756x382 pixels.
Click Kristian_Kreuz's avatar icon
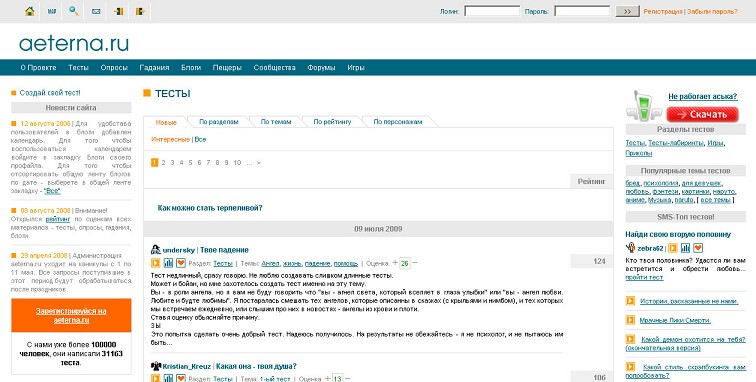pos(155,366)
